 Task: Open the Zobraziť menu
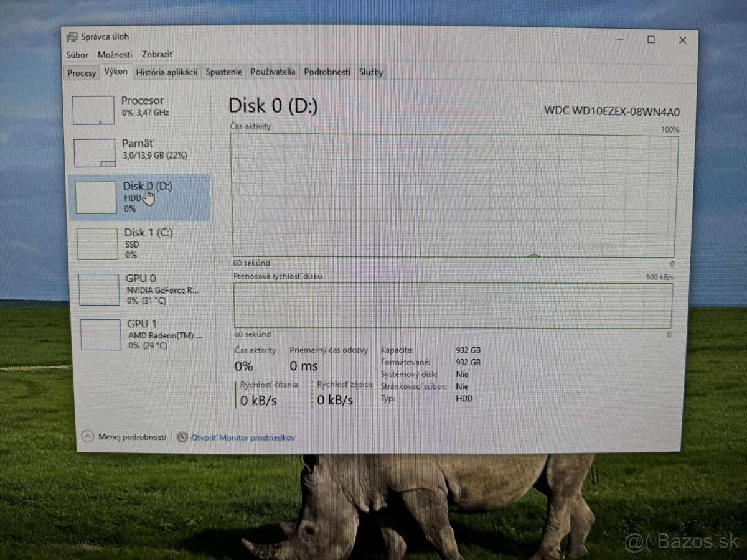pos(157,55)
